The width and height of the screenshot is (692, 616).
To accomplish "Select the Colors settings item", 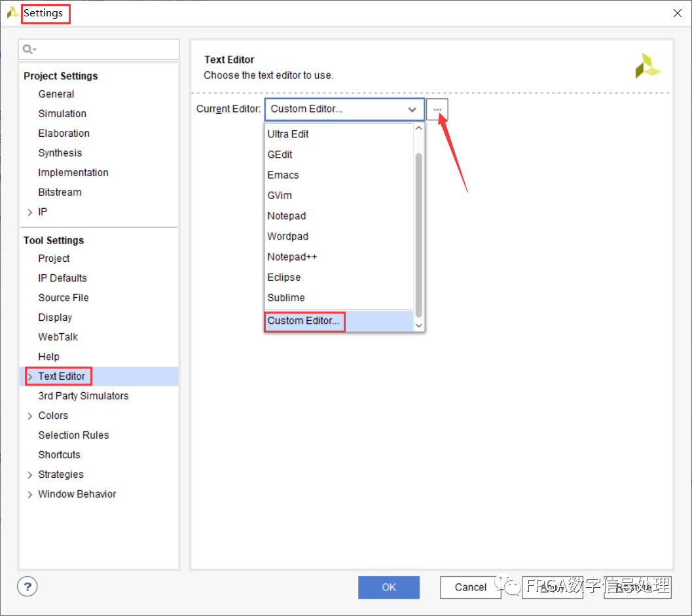I will (x=53, y=416).
